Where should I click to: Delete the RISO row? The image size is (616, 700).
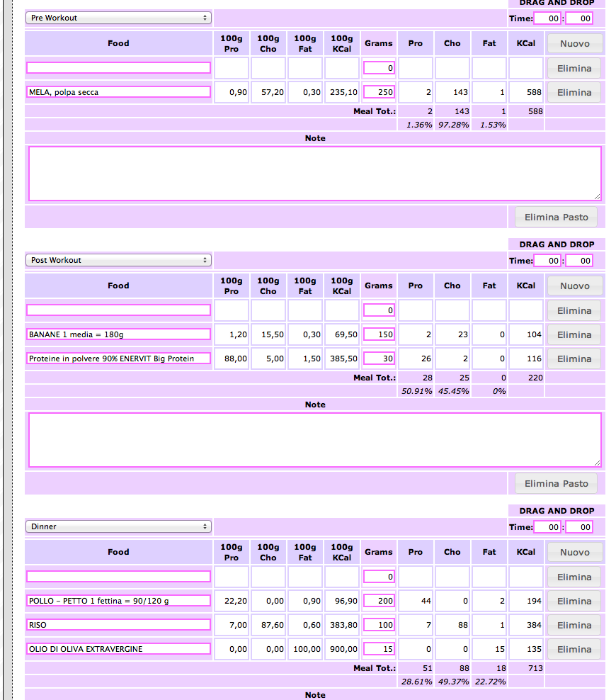[574, 626]
